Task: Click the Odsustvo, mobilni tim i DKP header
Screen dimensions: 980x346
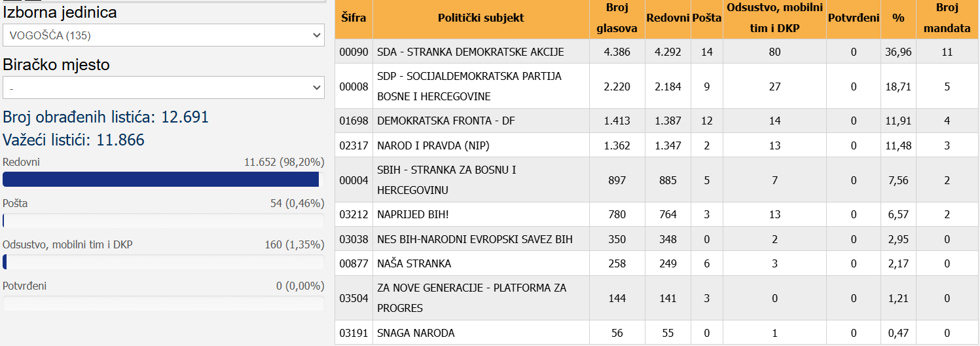Action: 774,18
